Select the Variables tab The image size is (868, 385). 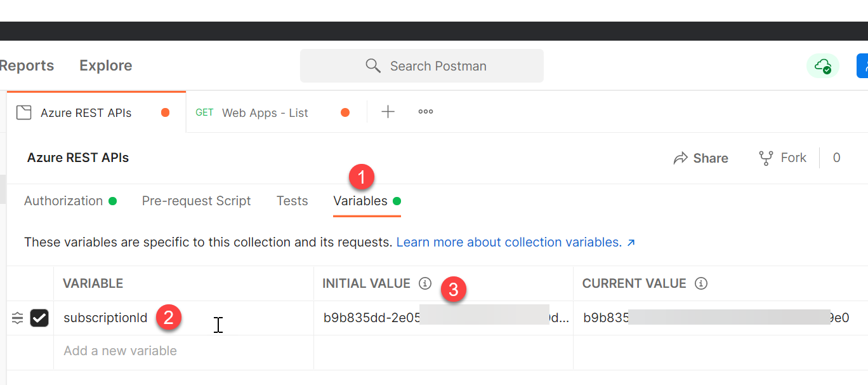[367, 201]
